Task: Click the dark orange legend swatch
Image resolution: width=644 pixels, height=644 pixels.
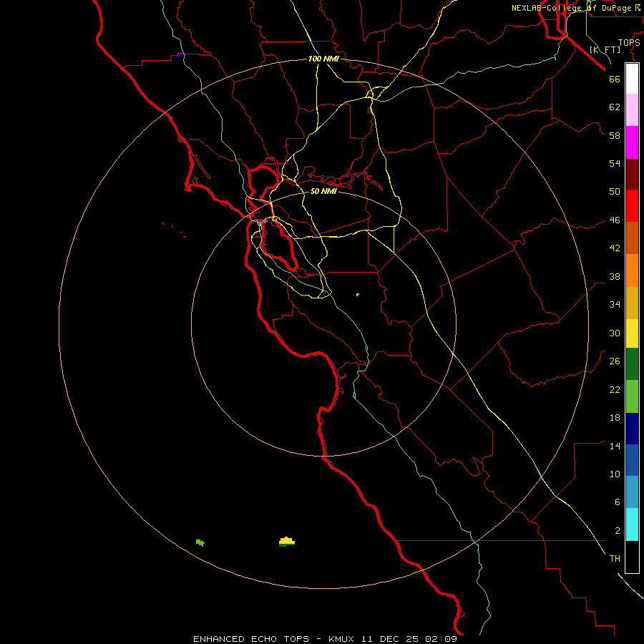Action: coord(632,238)
